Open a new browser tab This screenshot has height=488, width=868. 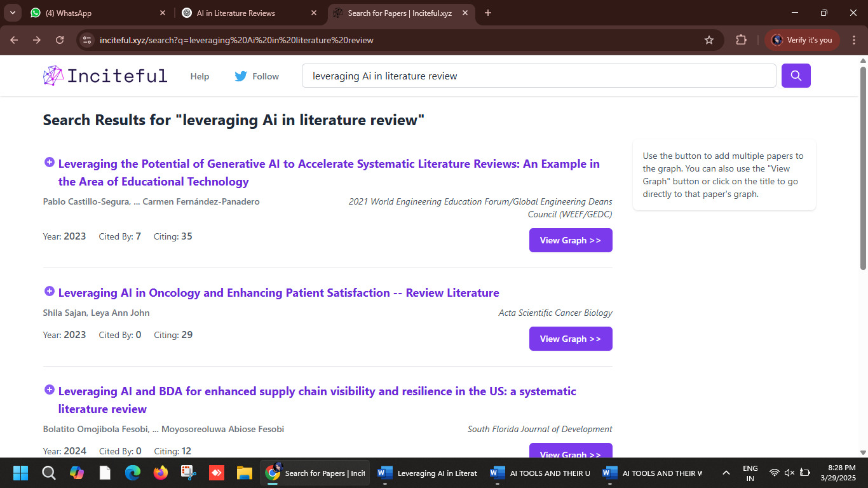[x=488, y=13]
